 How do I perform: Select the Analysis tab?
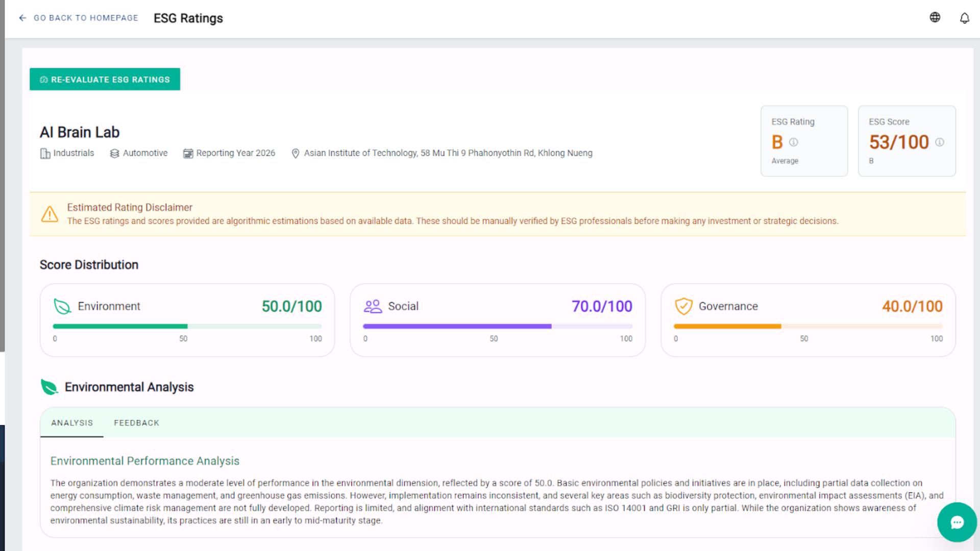tap(72, 423)
